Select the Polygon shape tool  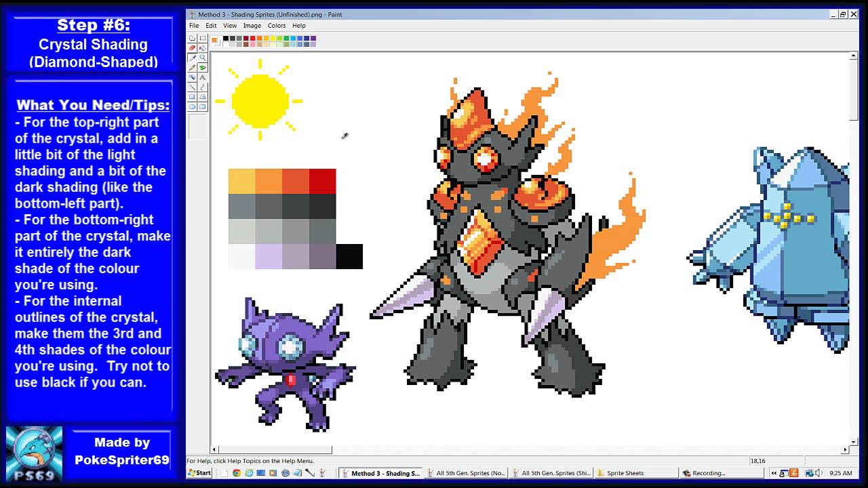click(x=203, y=97)
